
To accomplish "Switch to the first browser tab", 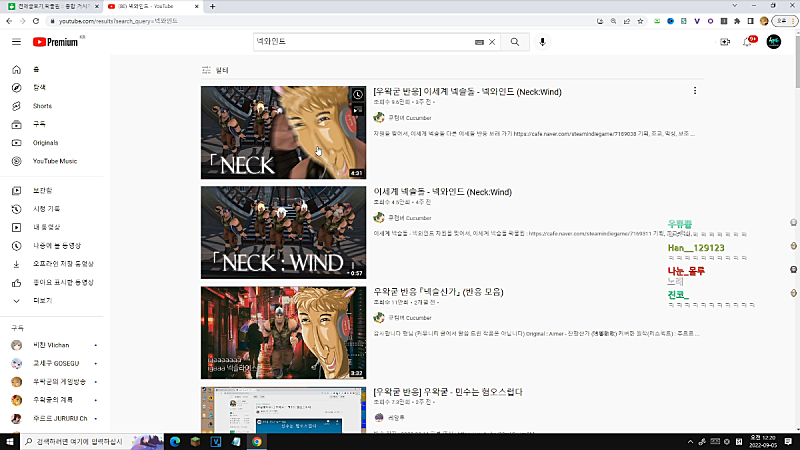I will click(50, 6).
